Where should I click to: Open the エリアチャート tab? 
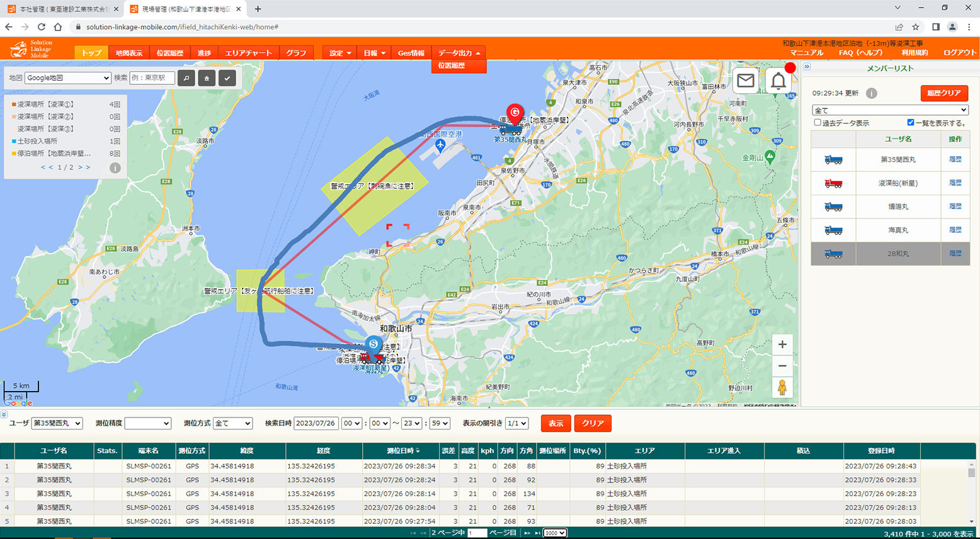[x=248, y=53]
